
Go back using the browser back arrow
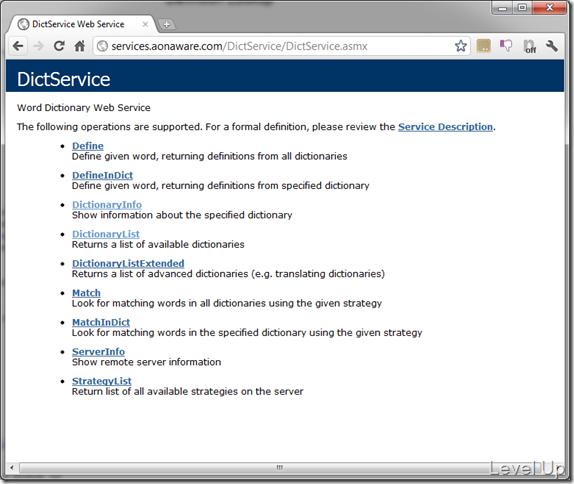click(x=18, y=46)
